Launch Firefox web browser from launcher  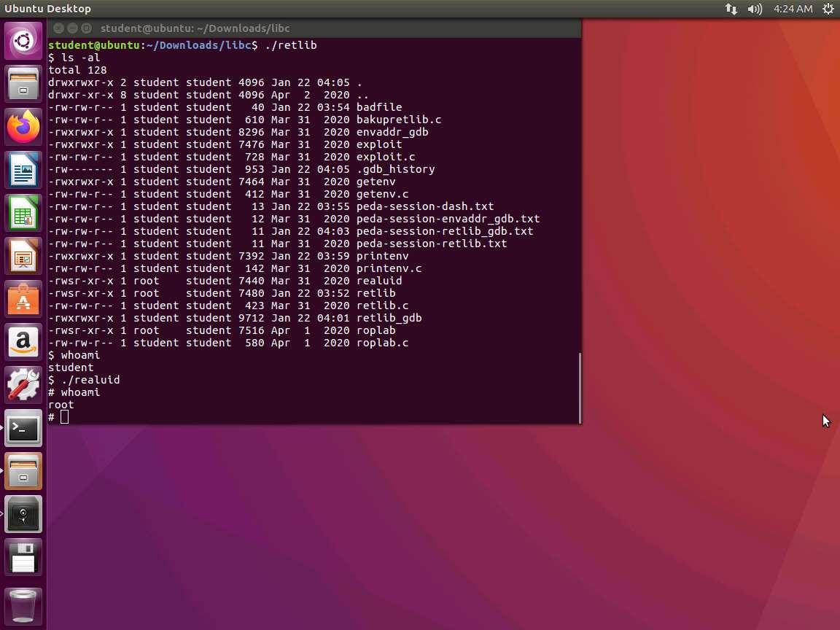click(23, 127)
